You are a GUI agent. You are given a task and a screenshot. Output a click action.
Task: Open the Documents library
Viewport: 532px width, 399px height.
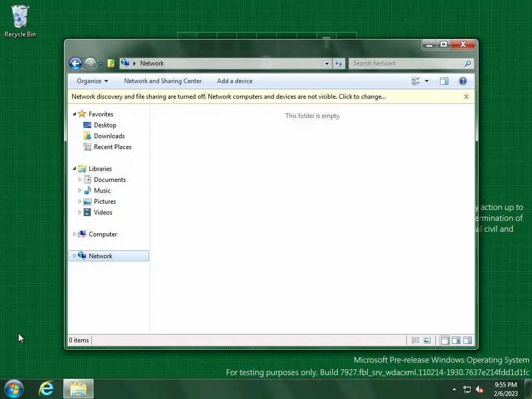[x=110, y=179]
